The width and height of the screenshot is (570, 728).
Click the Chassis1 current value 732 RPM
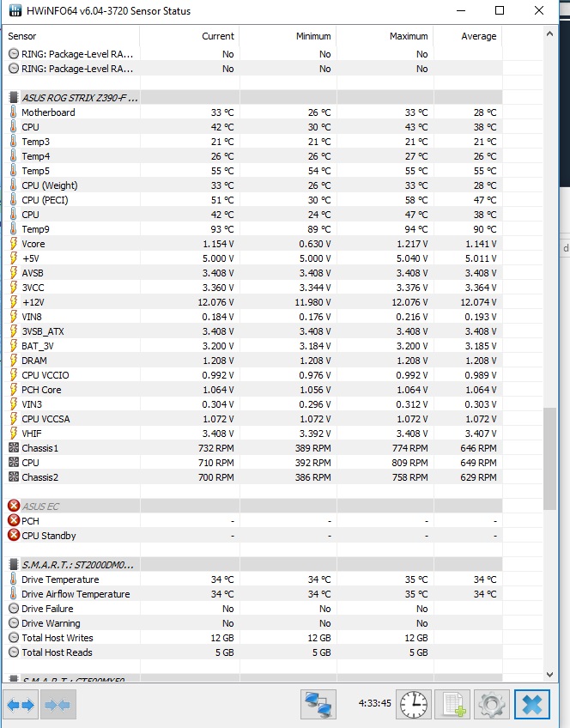point(215,448)
